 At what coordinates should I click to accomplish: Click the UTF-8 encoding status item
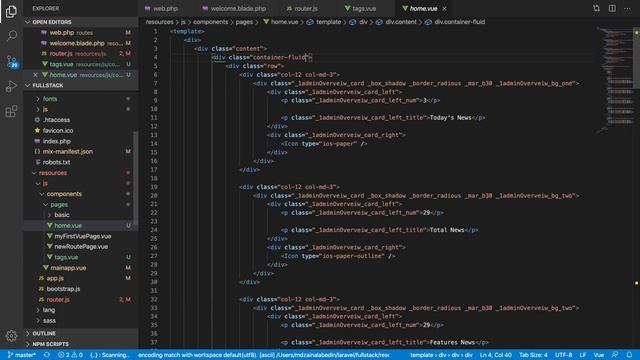[563, 355]
